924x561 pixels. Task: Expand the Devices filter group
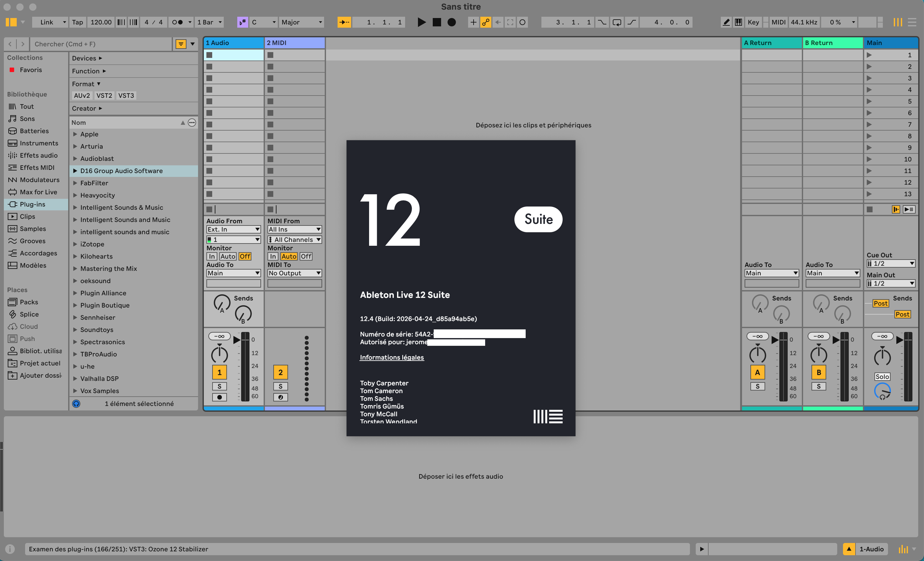(87, 58)
